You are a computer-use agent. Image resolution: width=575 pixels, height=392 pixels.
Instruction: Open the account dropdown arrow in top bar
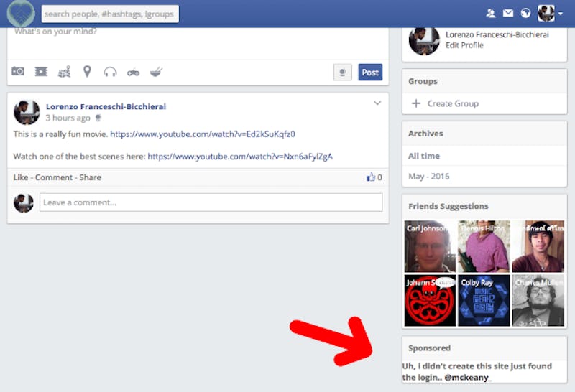tap(561, 14)
